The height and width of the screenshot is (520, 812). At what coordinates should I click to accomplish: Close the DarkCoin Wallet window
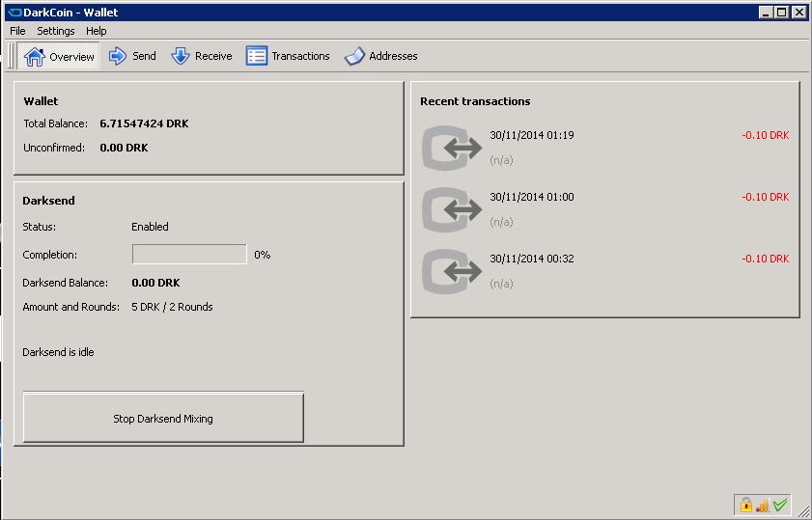tap(799, 13)
